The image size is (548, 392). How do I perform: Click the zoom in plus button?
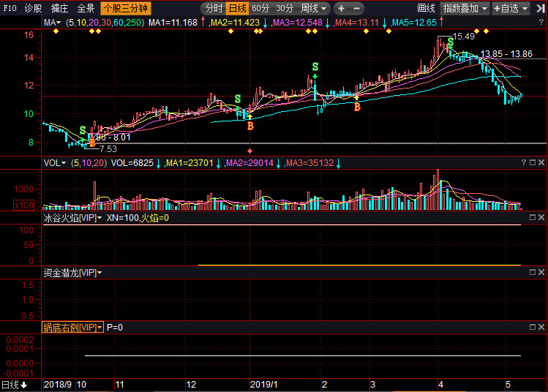tap(341, 8)
